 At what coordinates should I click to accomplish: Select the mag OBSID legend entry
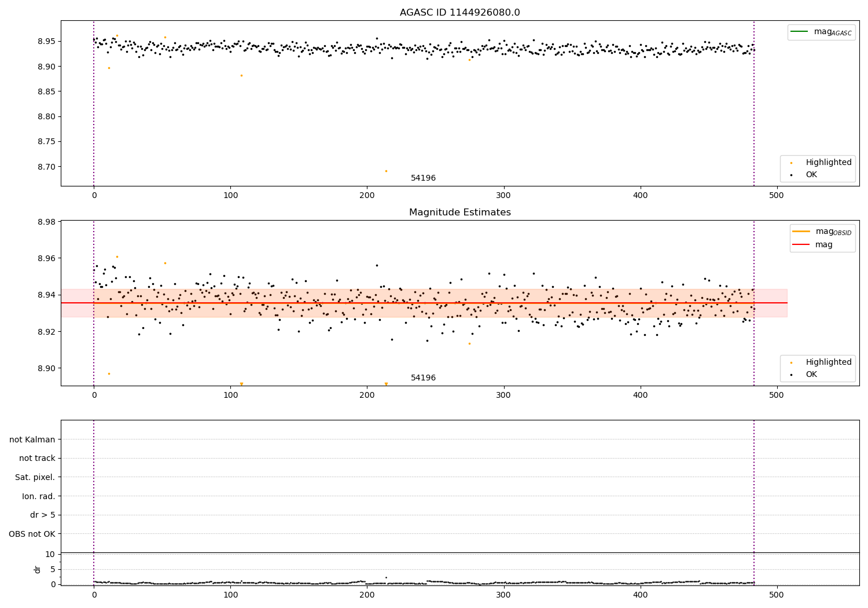(822, 232)
